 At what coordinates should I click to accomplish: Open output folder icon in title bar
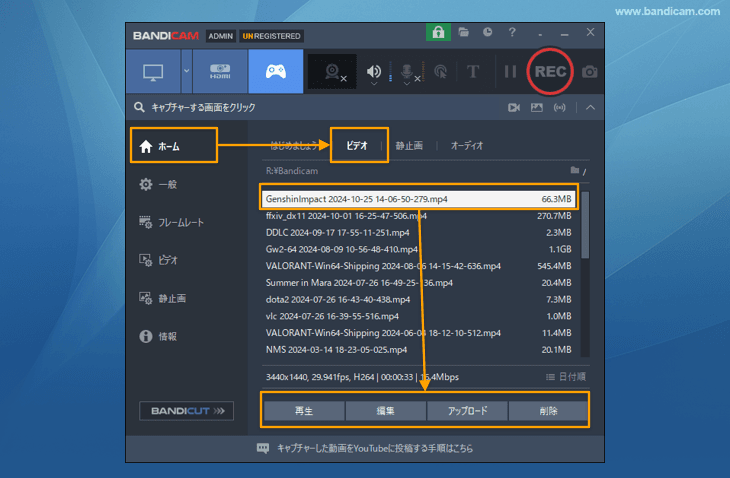463,32
